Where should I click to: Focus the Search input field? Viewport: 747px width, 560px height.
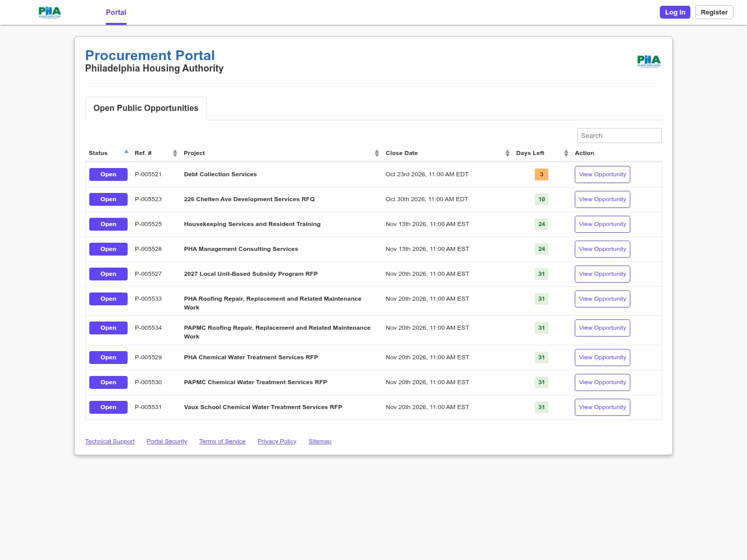click(619, 136)
